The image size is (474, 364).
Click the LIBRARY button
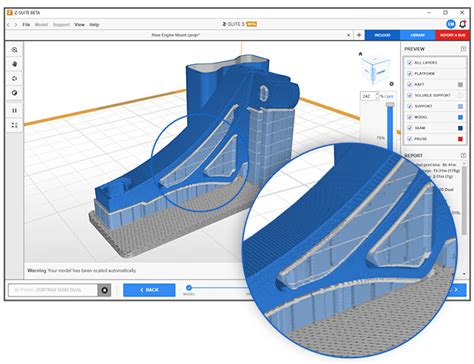coord(418,35)
